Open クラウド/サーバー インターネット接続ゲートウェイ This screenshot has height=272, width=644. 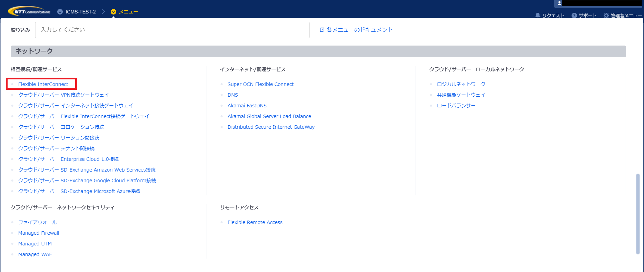click(x=76, y=106)
